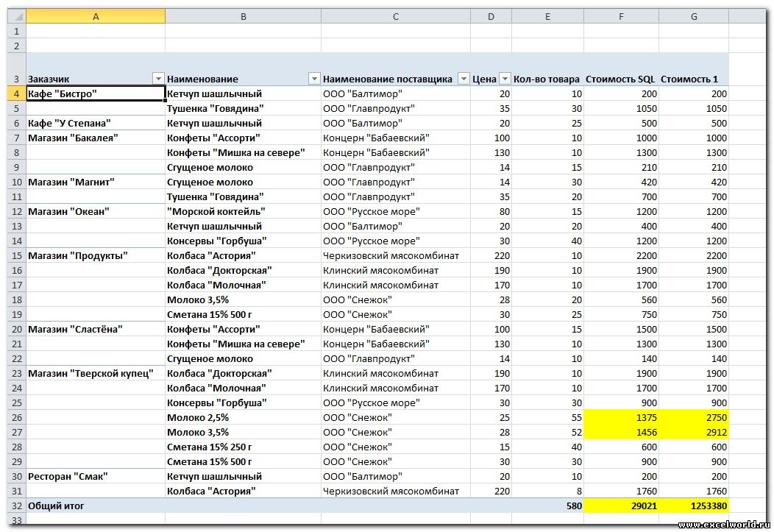Select column C header

[395, 16]
